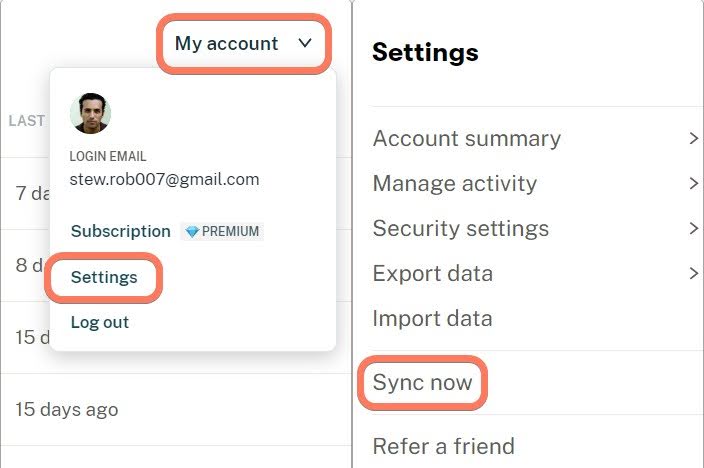Open the Subscription link
Screen dimensions: 704x468
(120, 231)
